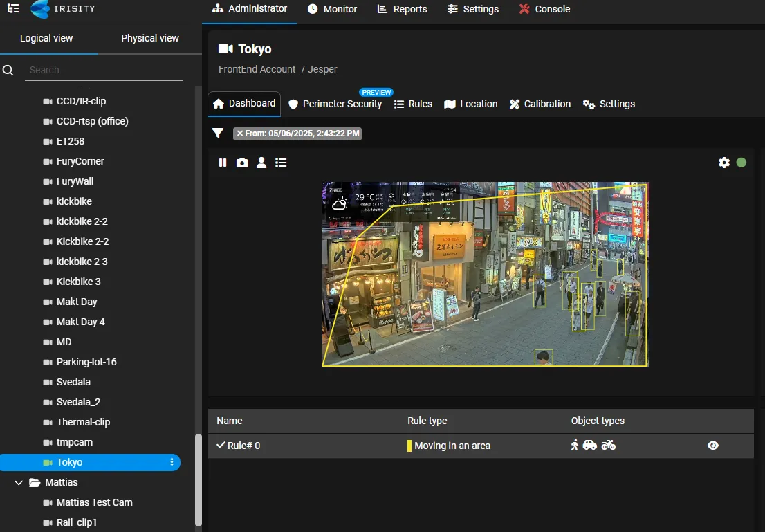Open the Administrator menu
The image size is (765, 532).
[249, 9]
